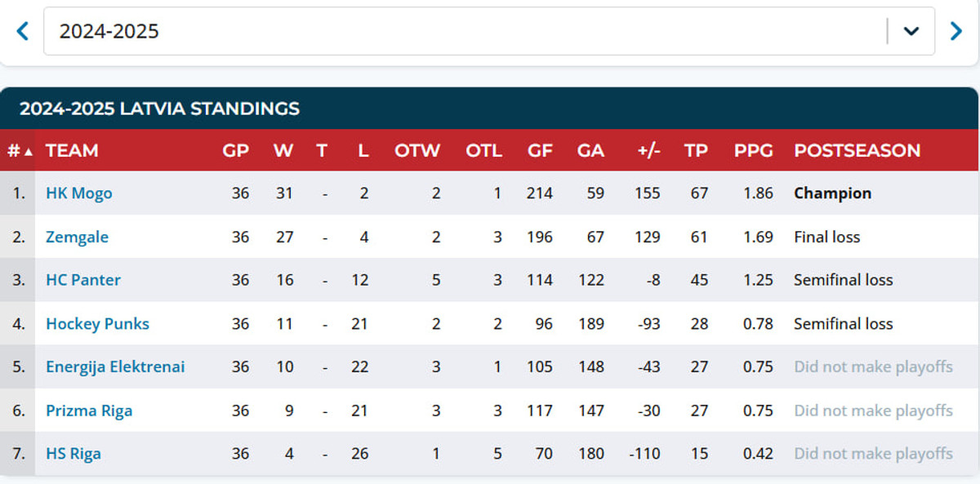
Task: Open HC Panter team link
Action: point(83,280)
